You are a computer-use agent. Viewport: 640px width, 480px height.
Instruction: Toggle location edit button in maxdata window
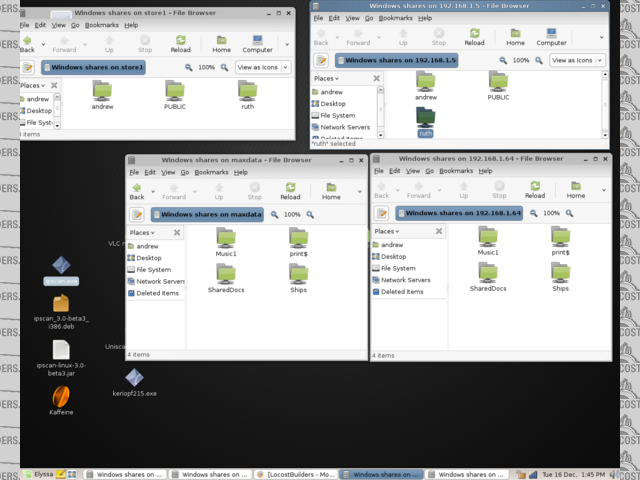137,214
